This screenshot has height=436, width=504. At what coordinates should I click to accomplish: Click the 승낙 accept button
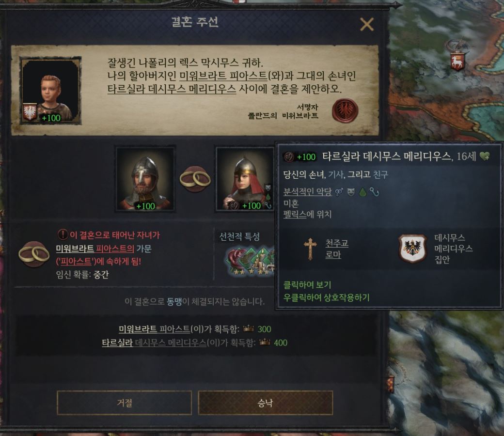pyautogui.click(x=265, y=403)
